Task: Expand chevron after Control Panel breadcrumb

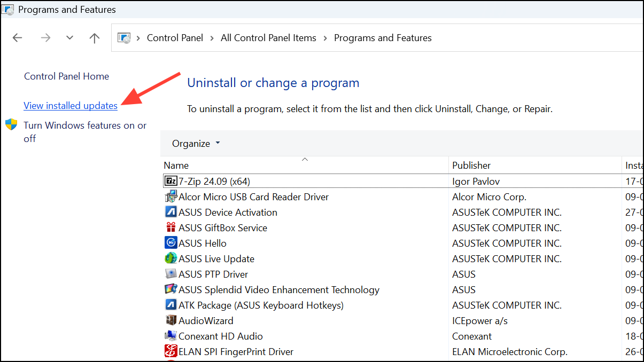Action: pyautogui.click(x=212, y=38)
